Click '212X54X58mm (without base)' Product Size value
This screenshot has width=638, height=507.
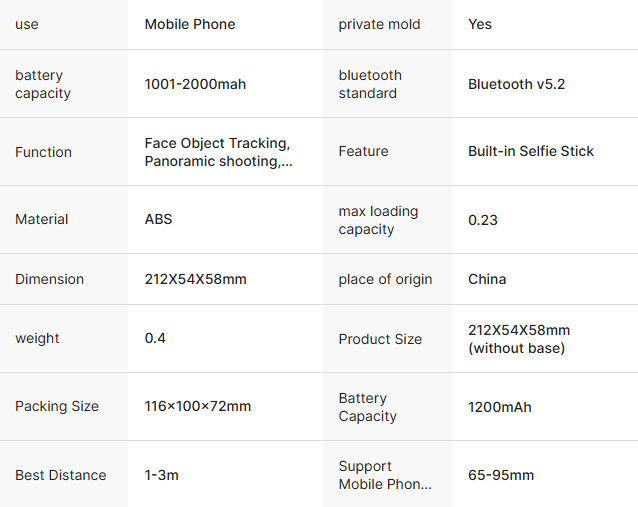(x=519, y=339)
